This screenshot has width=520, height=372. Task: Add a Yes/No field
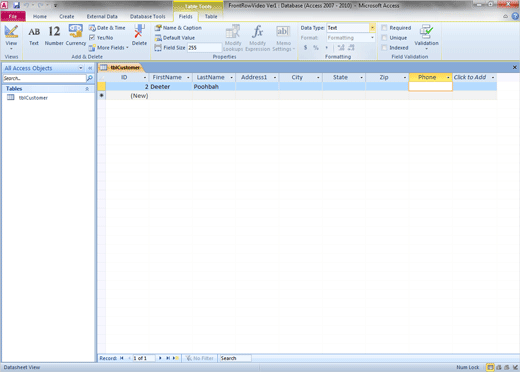(101, 38)
